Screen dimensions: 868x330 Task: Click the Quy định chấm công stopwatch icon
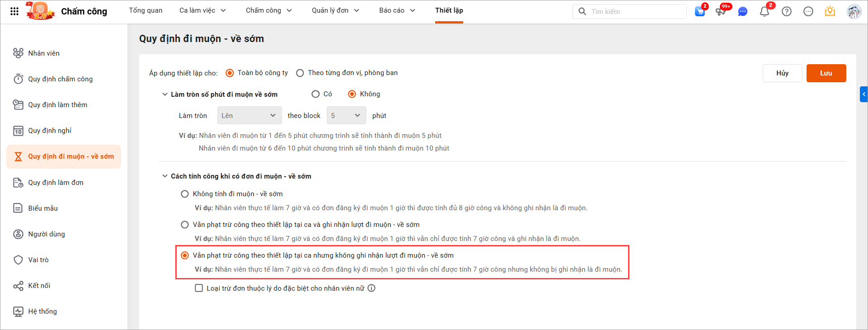(x=18, y=79)
